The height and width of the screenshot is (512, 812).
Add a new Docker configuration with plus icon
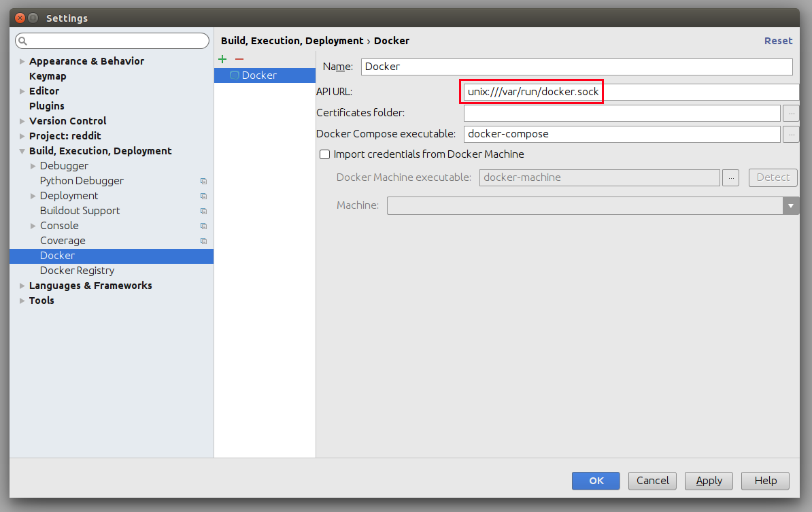222,59
